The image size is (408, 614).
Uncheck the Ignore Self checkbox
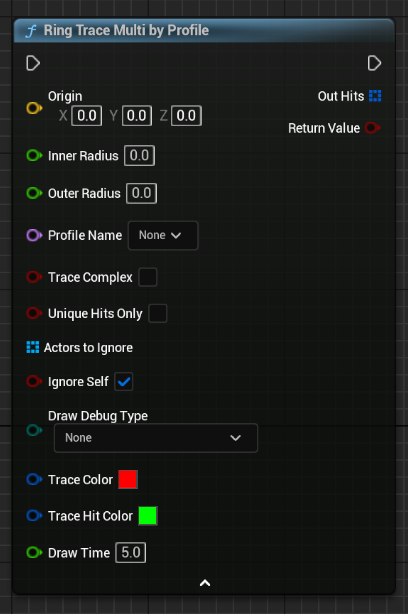pyautogui.click(x=123, y=381)
